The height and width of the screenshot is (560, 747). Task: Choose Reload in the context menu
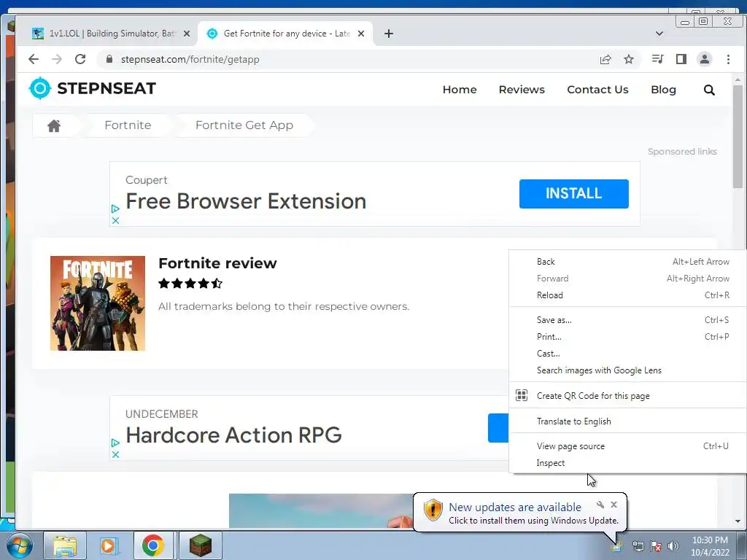627,295
